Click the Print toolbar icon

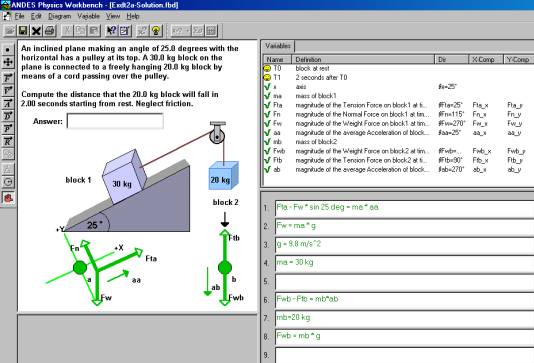click(50, 31)
